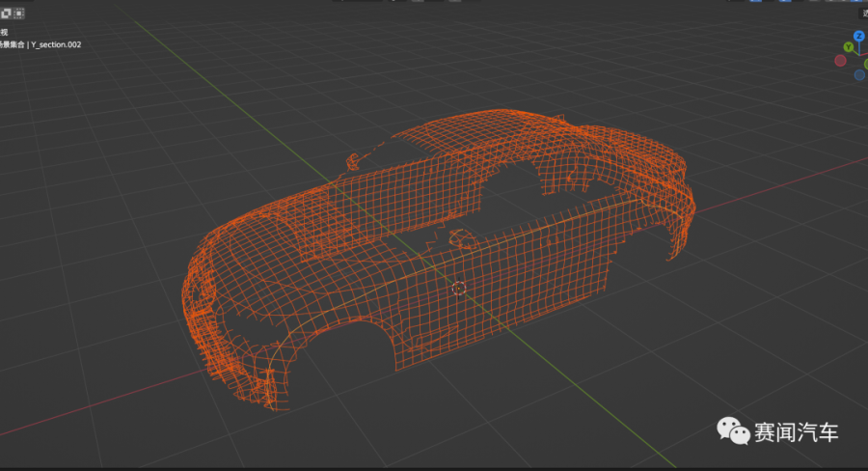The image size is (868, 471).
Task: Click the far-side mirror on the wireframe
Action: [x=353, y=158]
